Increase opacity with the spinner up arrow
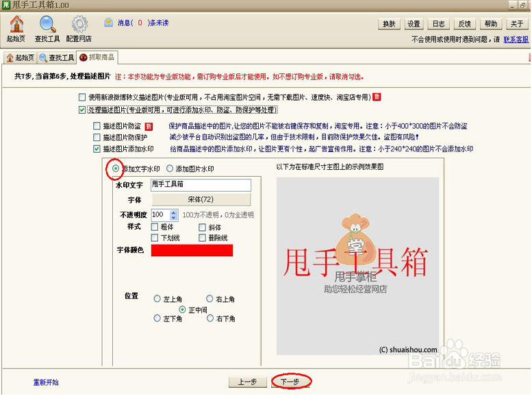The image size is (532, 396). 174,212
